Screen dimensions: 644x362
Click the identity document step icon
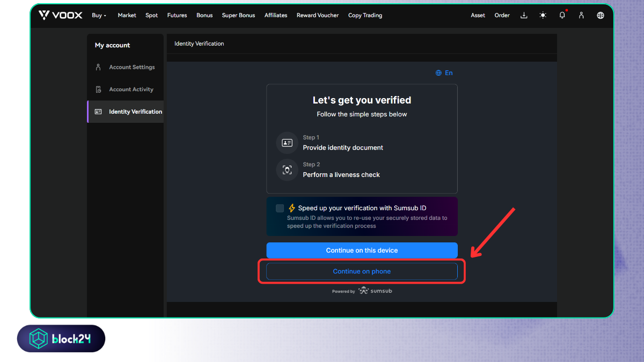click(x=287, y=143)
